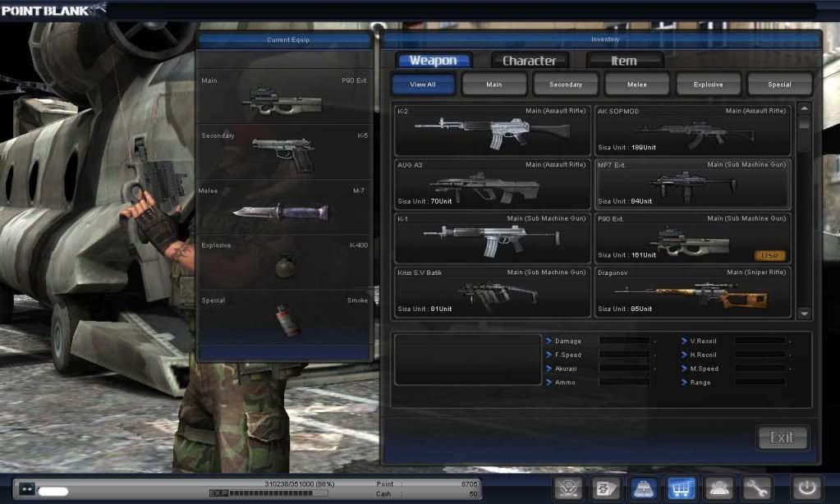Click the weapon preview box
The image size is (840, 504).
(468, 360)
